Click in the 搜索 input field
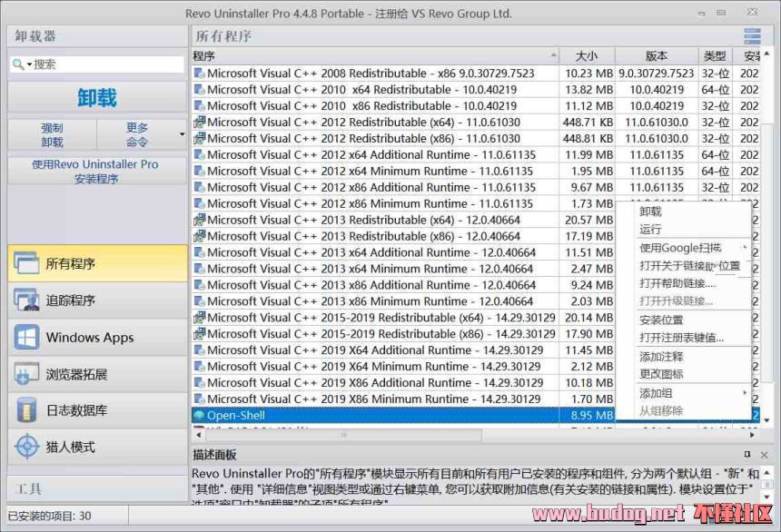The width and height of the screenshot is (781, 532). tap(107, 64)
